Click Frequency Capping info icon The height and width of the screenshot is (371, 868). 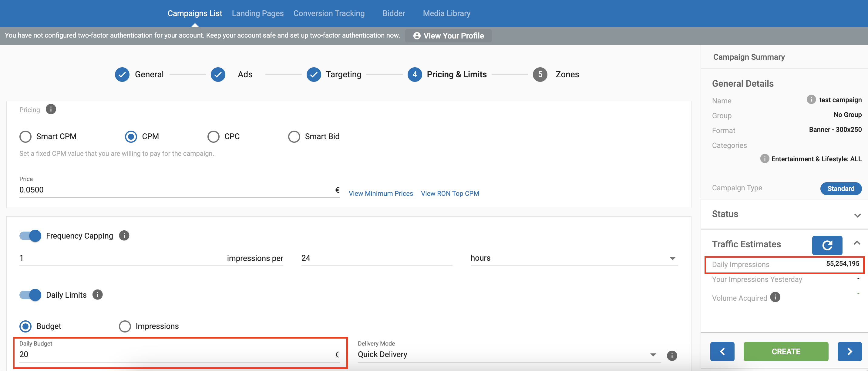tap(124, 236)
